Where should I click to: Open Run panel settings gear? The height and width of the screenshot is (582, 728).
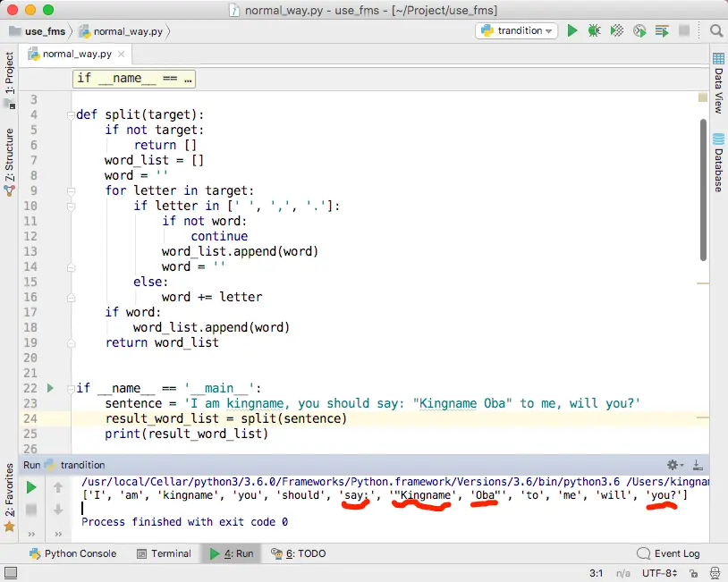[x=675, y=465]
